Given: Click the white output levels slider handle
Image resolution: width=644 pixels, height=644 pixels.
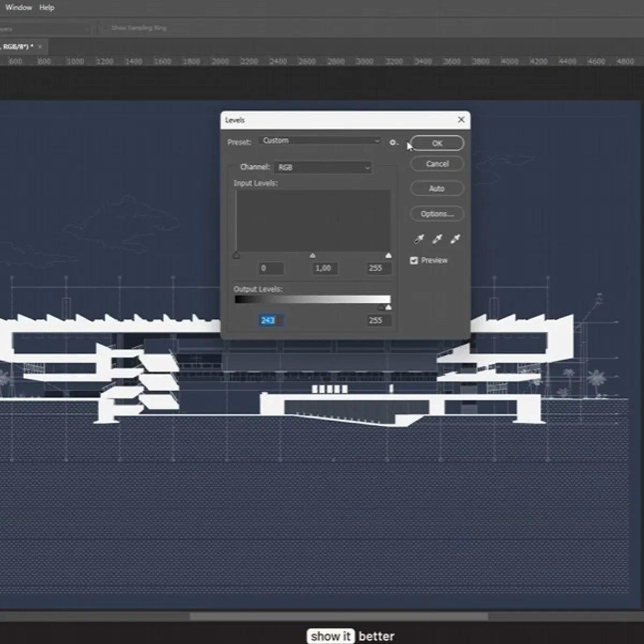Looking at the screenshot, I should tap(389, 308).
